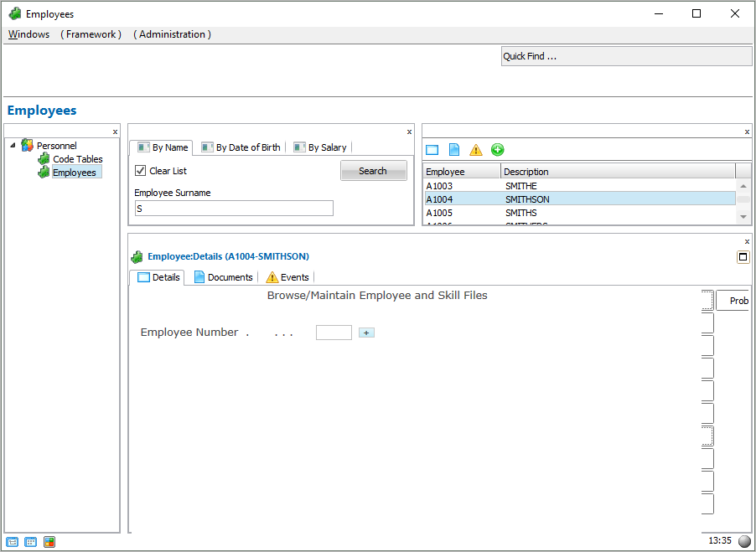This screenshot has width=756, height=552.
Task: Click the green add employee plus icon
Action: click(498, 150)
